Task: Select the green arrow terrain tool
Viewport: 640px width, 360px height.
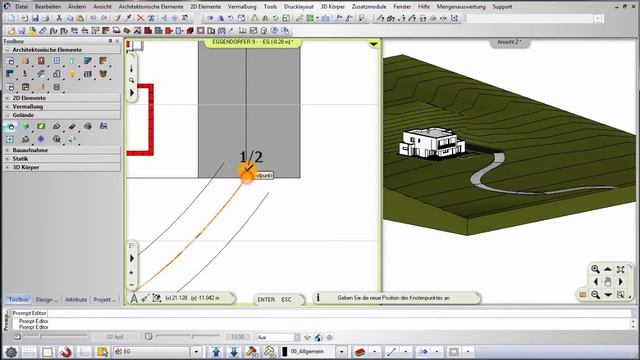Action: click(x=26, y=127)
